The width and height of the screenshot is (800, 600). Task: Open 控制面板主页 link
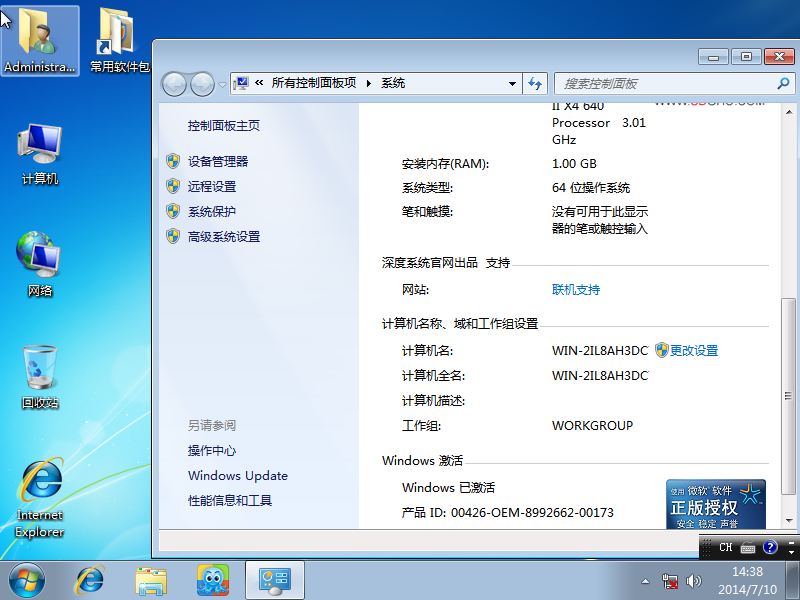click(223, 126)
